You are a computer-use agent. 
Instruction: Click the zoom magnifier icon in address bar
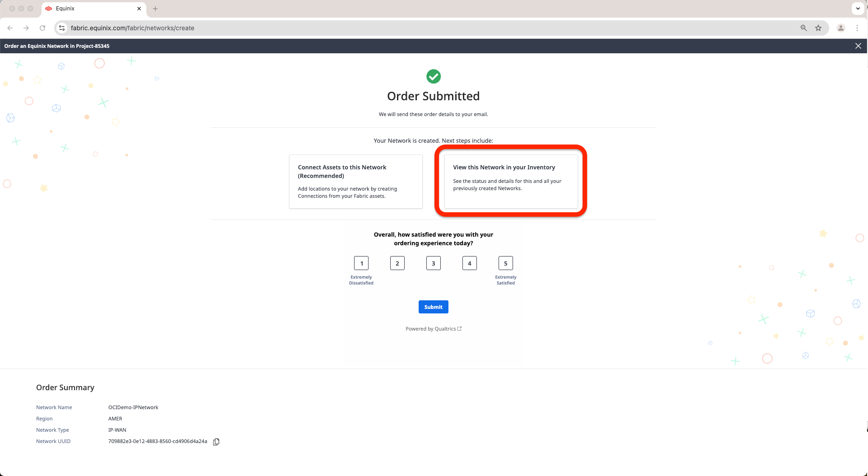[803, 28]
